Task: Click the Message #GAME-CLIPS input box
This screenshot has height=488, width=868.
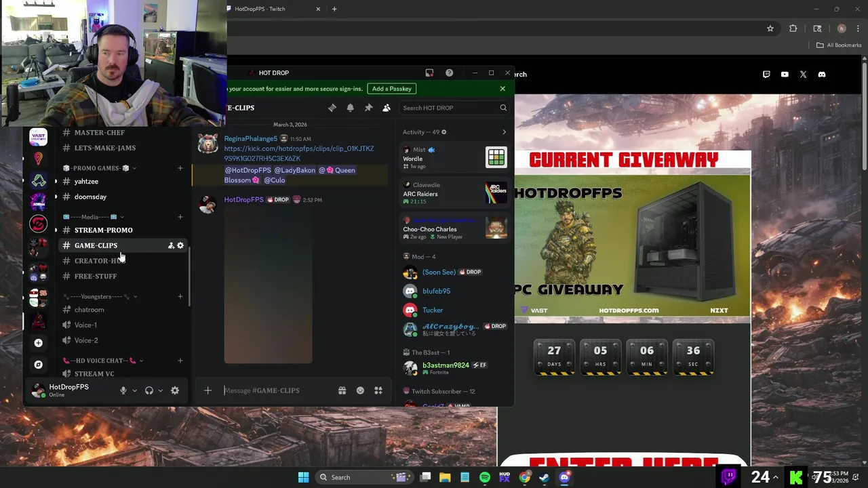Action: [278, 390]
